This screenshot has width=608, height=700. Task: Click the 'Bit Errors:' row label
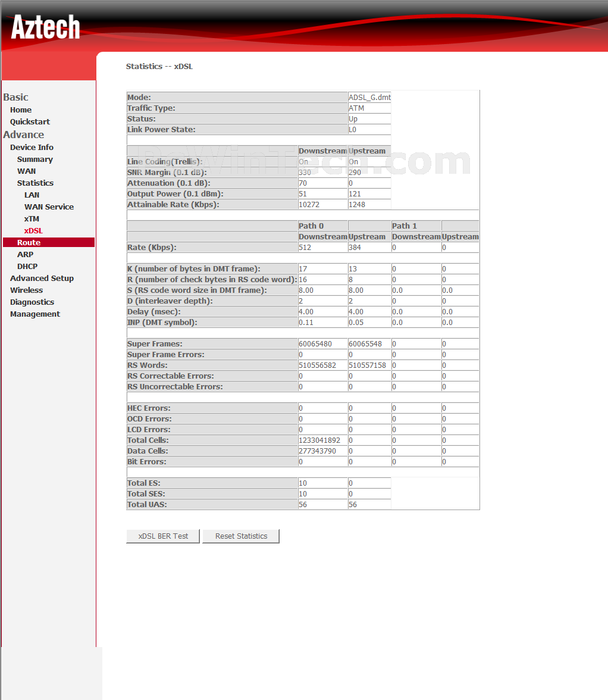point(147,462)
